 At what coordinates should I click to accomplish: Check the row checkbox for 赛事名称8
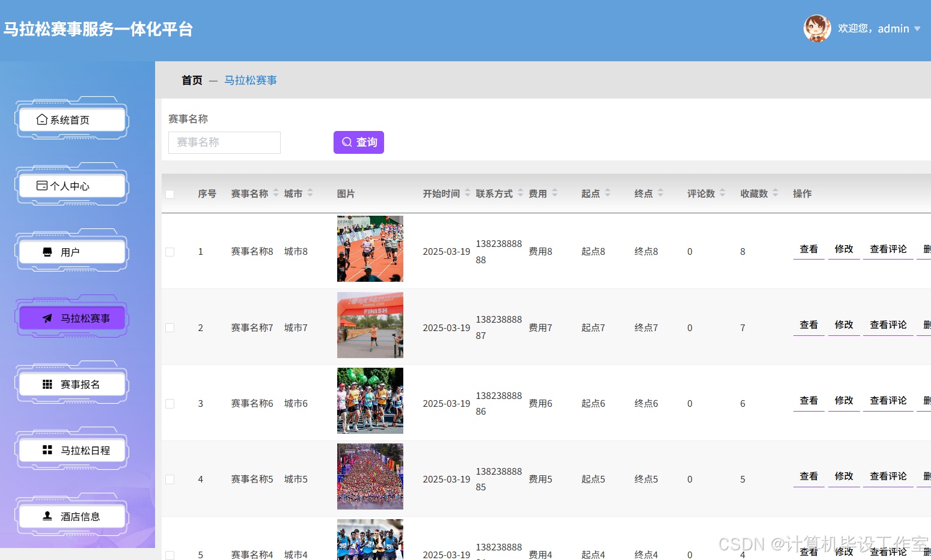click(170, 252)
